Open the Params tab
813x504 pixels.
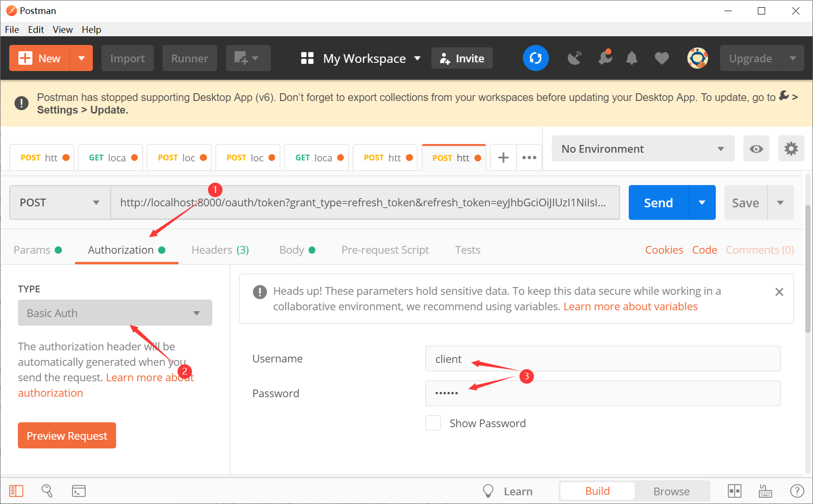(x=38, y=250)
